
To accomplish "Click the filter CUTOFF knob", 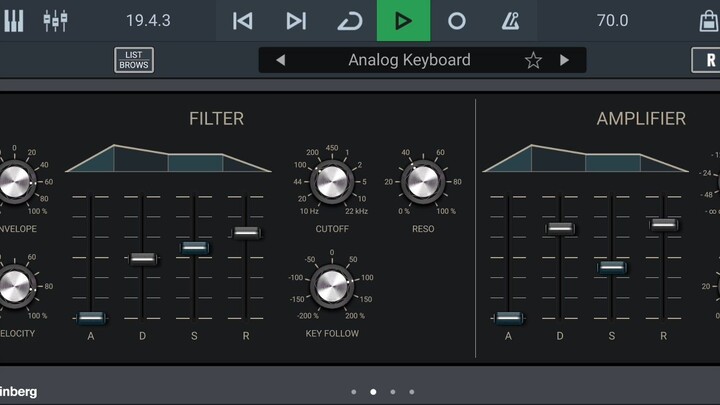I will [331, 182].
